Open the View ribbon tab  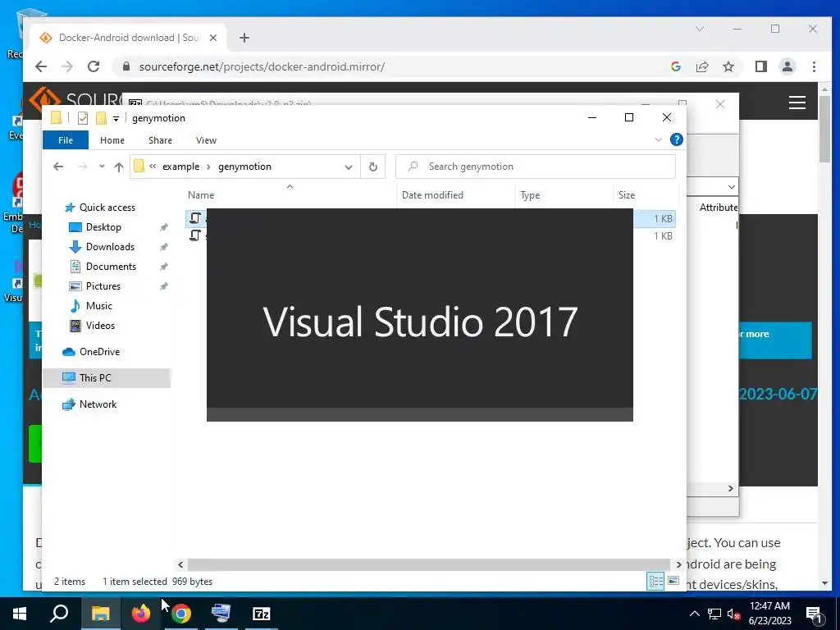(x=206, y=140)
